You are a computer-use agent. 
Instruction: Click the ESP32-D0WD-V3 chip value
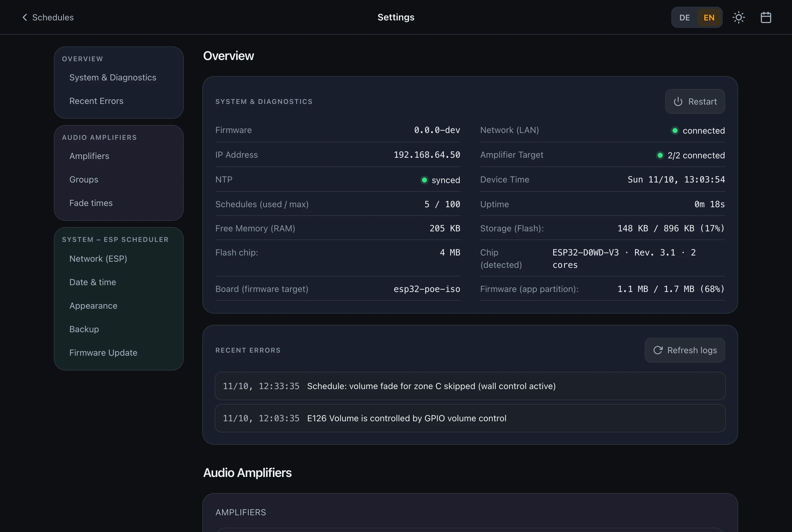pyautogui.click(x=624, y=259)
